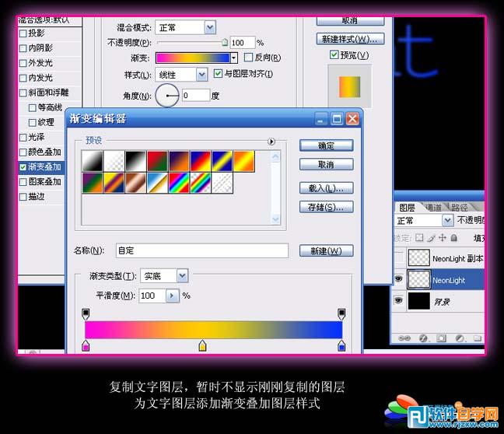Select the copper gradient preset
Image resolution: width=504 pixels, height=434 pixels.
135,183
